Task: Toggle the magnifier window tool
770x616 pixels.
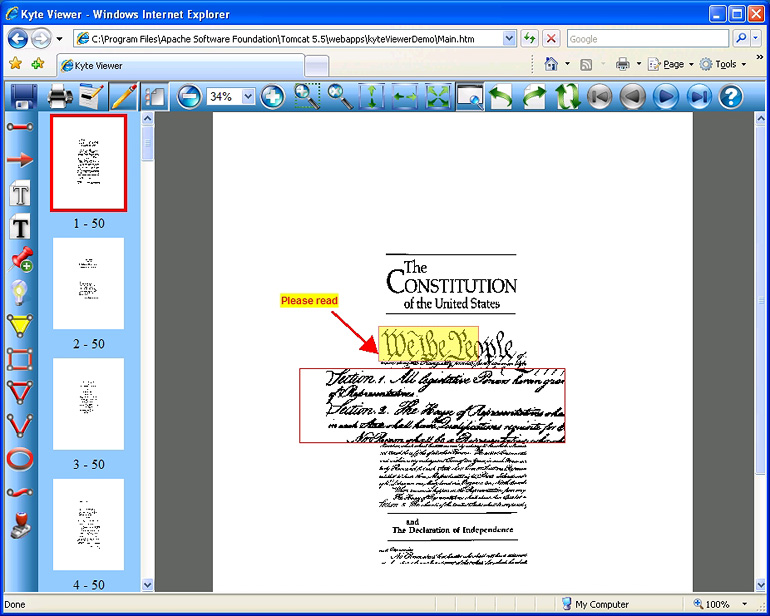Action: (470, 96)
